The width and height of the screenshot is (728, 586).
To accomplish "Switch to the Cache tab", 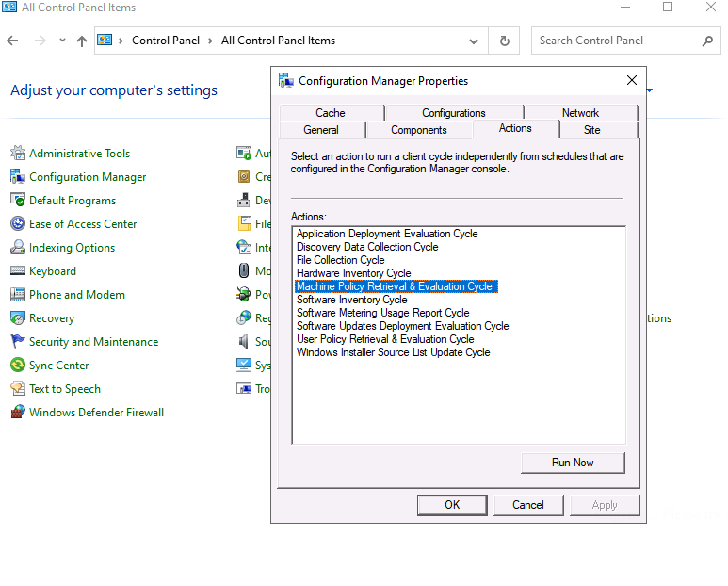I will tap(331, 113).
